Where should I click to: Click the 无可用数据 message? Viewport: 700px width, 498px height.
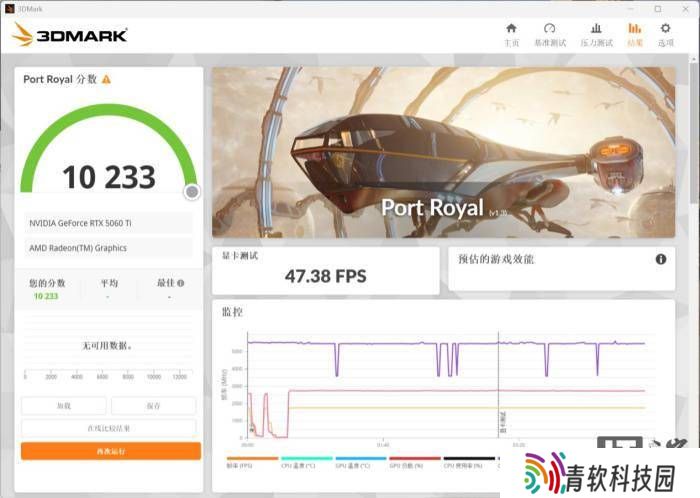pyautogui.click(x=107, y=345)
